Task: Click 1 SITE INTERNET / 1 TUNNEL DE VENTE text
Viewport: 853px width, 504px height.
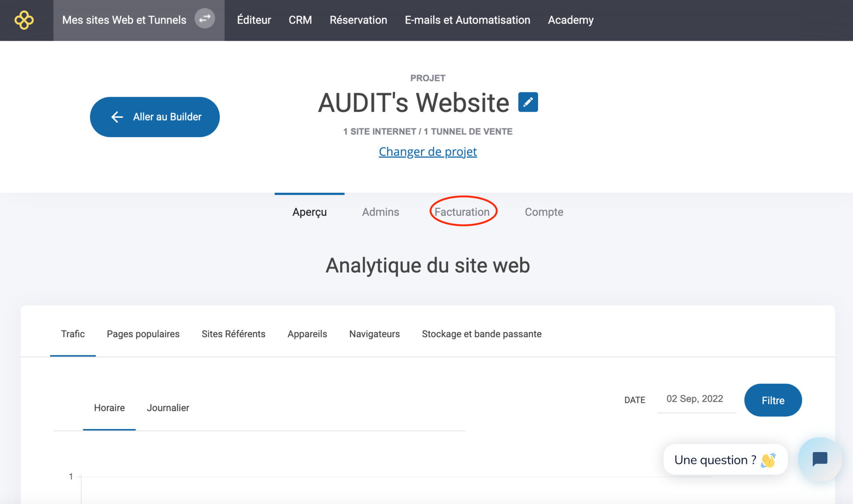Action: pos(428,131)
